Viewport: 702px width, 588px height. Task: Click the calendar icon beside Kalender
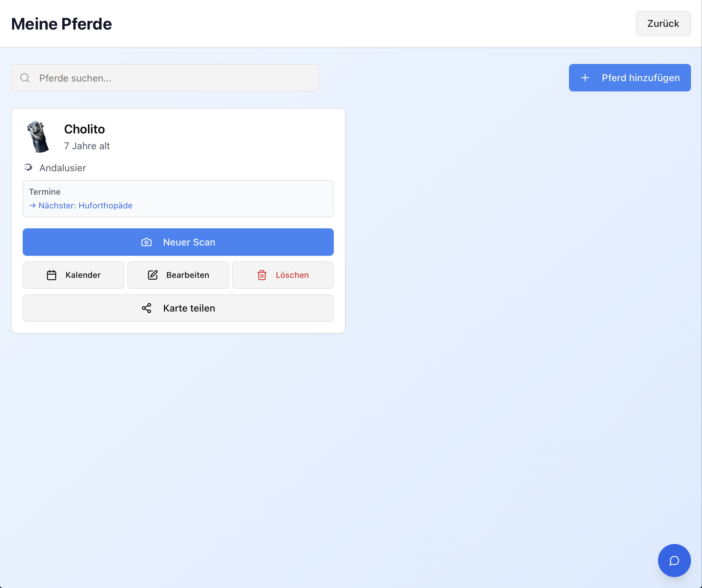(x=52, y=275)
